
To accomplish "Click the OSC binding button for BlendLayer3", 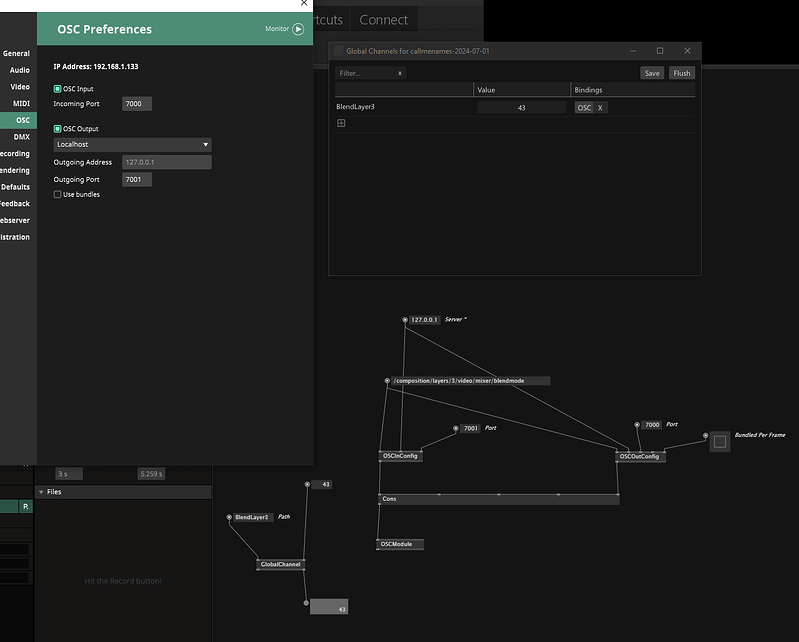I will pos(584,108).
